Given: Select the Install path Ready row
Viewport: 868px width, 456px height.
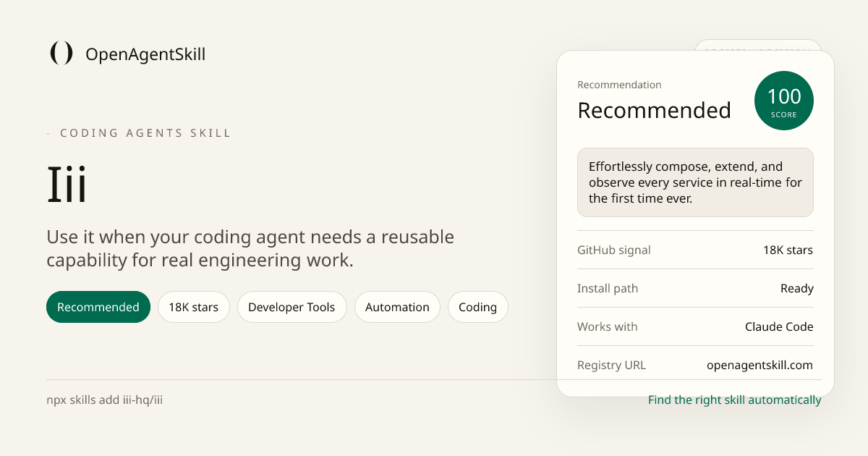Looking at the screenshot, I should 695,288.
